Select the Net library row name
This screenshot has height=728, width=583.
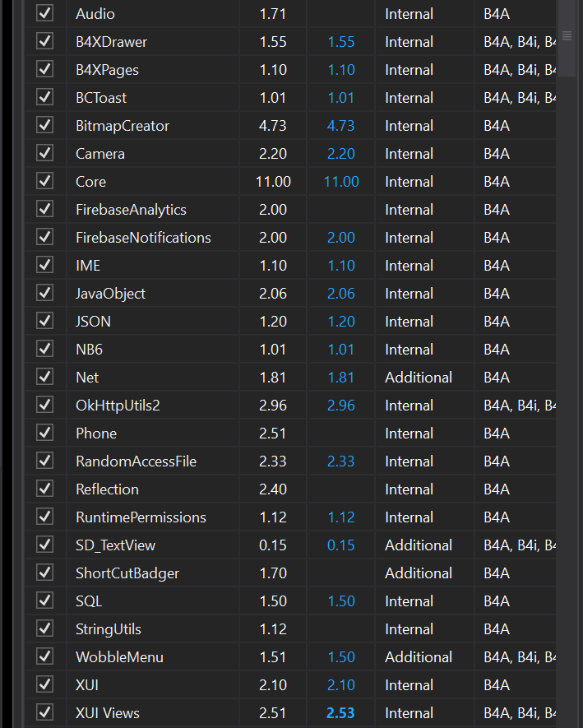pos(87,378)
